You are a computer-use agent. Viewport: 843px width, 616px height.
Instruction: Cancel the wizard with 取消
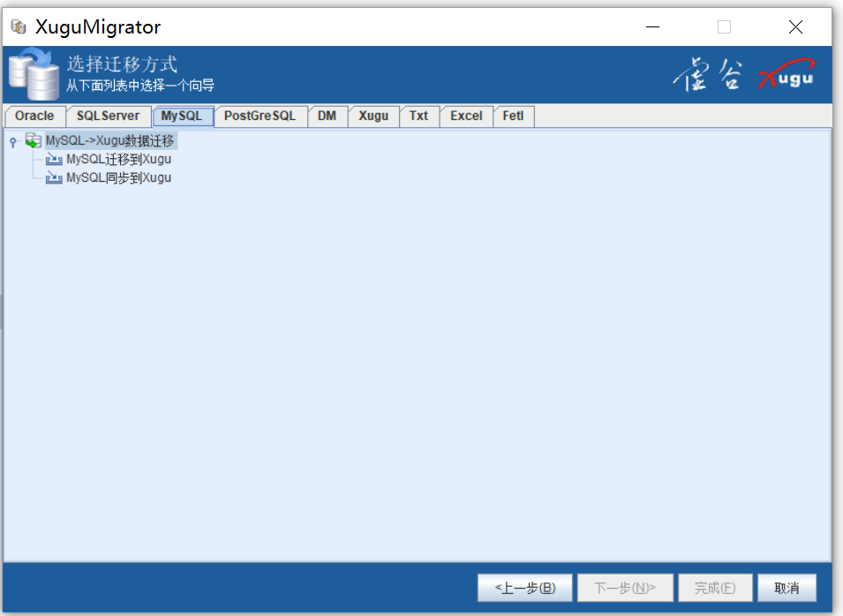(x=787, y=588)
